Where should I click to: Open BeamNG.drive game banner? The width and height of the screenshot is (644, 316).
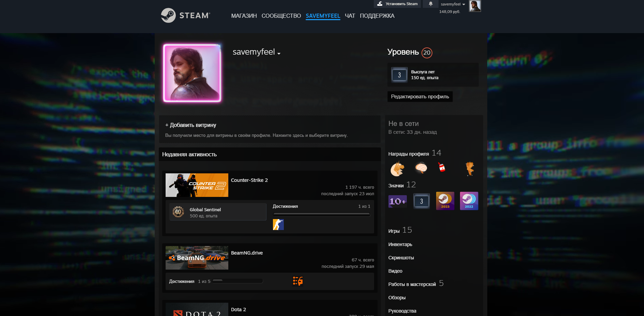pyautogui.click(x=197, y=258)
